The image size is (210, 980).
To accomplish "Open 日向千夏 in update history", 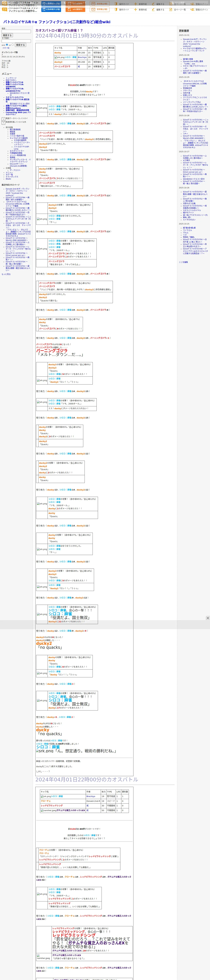I will (186, 93).
